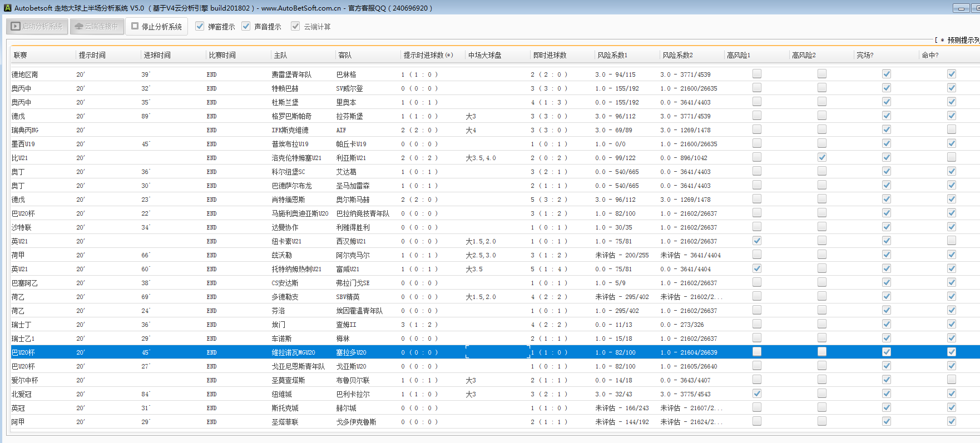Image resolution: width=980 pixels, height=443 pixels.
Task: Toggle the 弹窗提示 checkbox
Action: click(200, 26)
